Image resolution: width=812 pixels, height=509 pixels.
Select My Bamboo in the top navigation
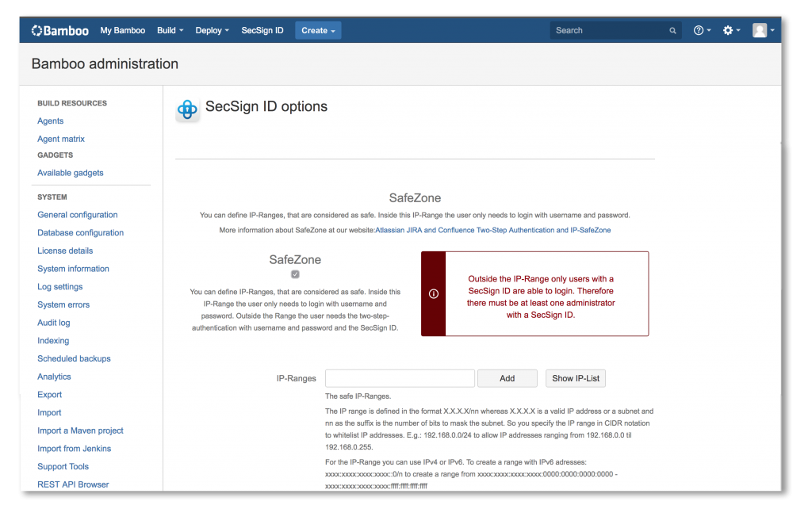[122, 29]
